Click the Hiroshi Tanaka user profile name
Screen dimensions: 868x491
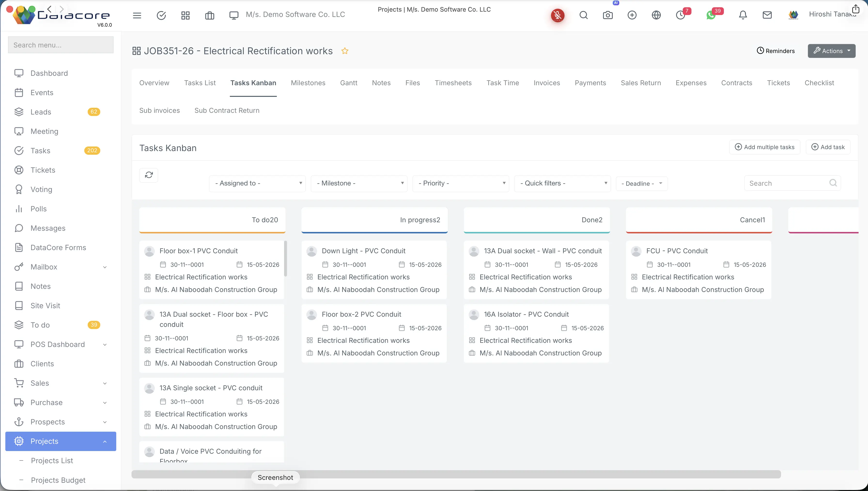(833, 14)
